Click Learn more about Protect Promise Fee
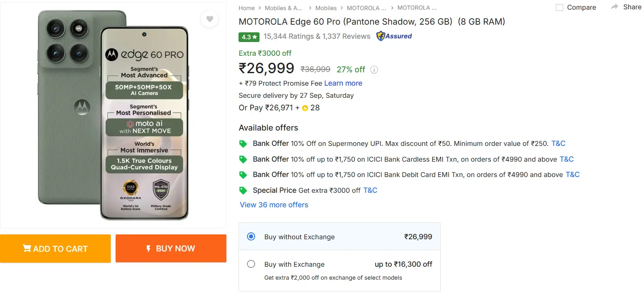This screenshot has height=293, width=644. 343,83
